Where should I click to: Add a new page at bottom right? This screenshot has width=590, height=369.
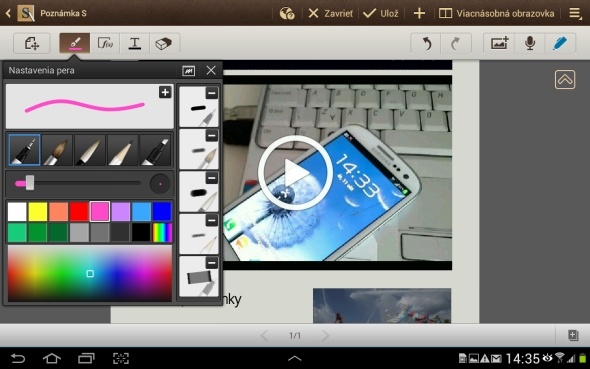[x=573, y=335]
